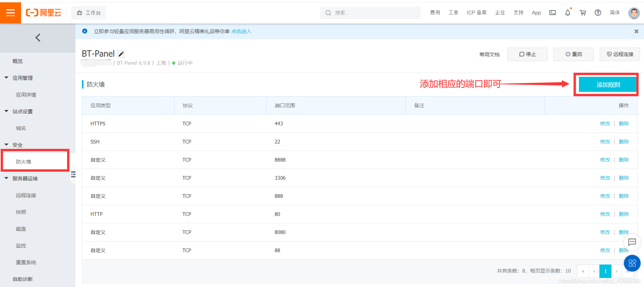The width and height of the screenshot is (644, 287).
Task: Click the search magnifier icon
Action: coord(328,13)
